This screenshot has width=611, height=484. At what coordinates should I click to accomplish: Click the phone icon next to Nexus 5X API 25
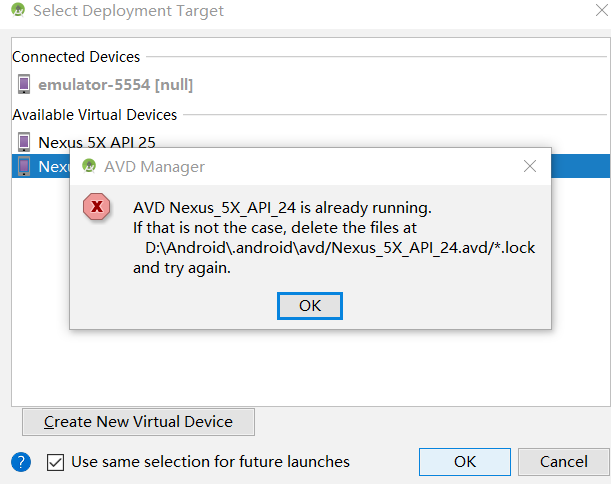click(24, 142)
